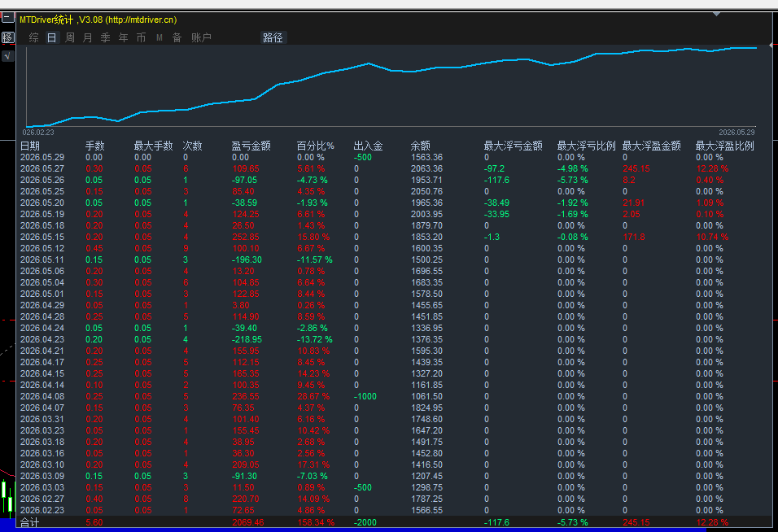778x532 pixels.
Task: Toggle the √ checkmark box
Action: pyautogui.click(x=7, y=56)
